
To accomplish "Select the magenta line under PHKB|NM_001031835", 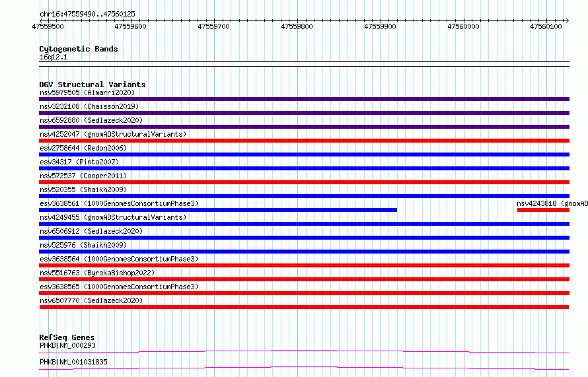I will coord(304,368).
